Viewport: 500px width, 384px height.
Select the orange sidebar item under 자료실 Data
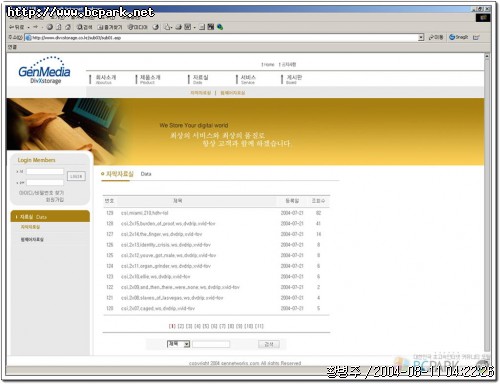30,227
